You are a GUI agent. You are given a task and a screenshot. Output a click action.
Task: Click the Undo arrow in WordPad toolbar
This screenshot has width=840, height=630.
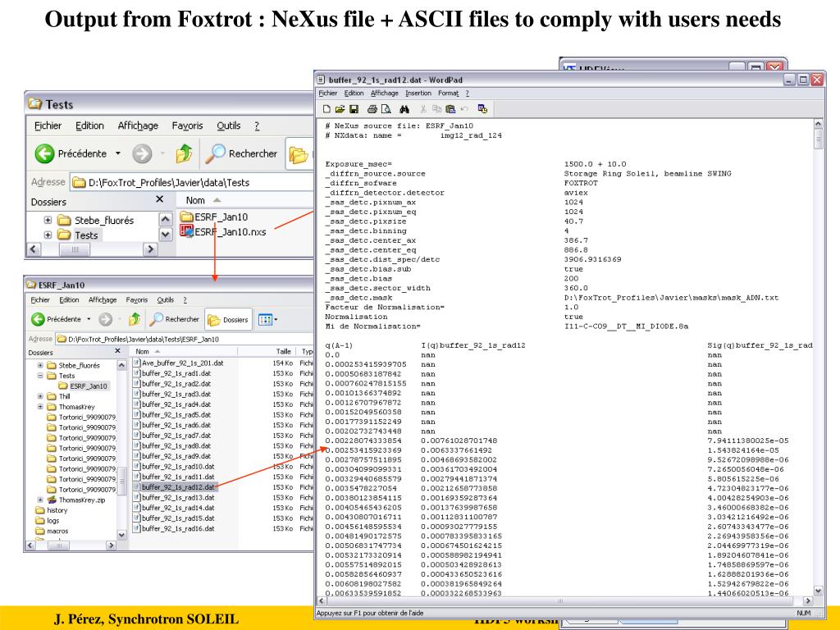coord(464,109)
